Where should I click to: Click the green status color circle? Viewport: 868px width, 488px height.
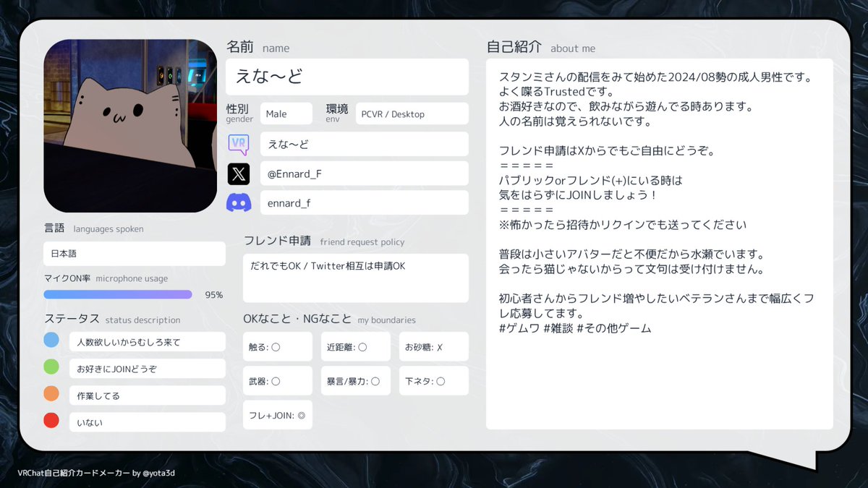pyautogui.click(x=51, y=367)
